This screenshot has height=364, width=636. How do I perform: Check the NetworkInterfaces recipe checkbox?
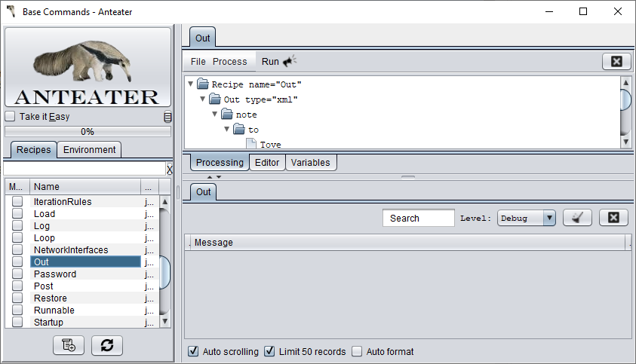(17, 249)
